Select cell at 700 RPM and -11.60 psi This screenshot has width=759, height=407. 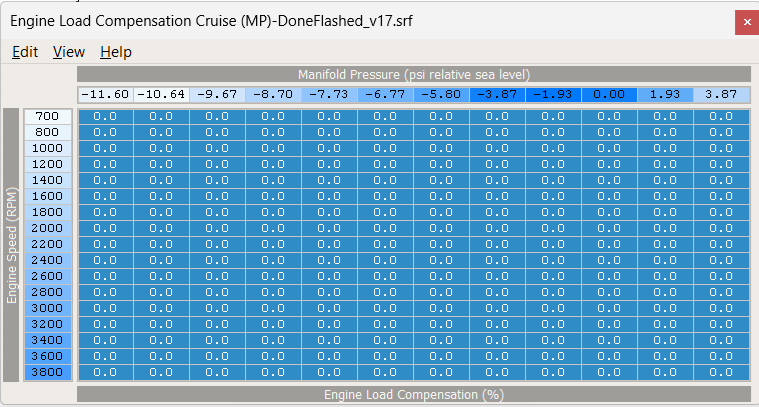coord(105,116)
